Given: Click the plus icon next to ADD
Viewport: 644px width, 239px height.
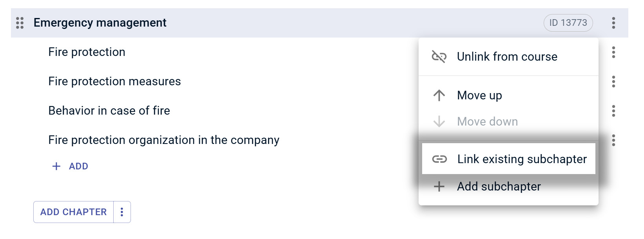Looking at the screenshot, I should 55,166.
